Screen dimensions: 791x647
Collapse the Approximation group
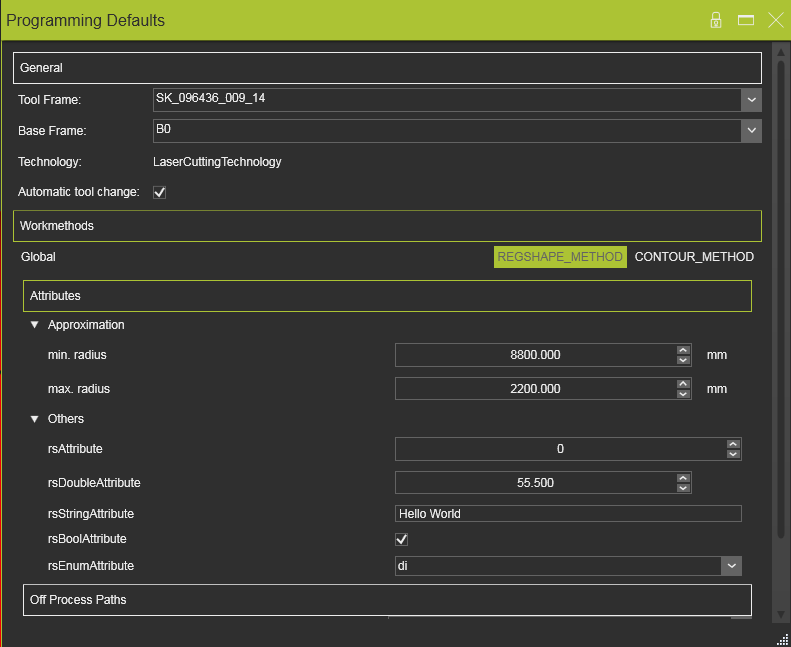click(35, 325)
